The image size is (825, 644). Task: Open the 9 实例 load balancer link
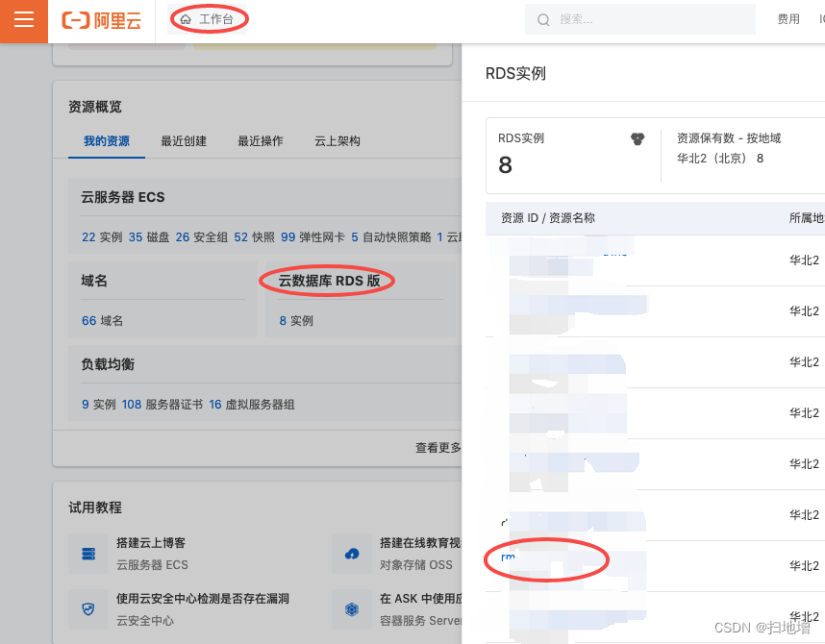point(98,405)
